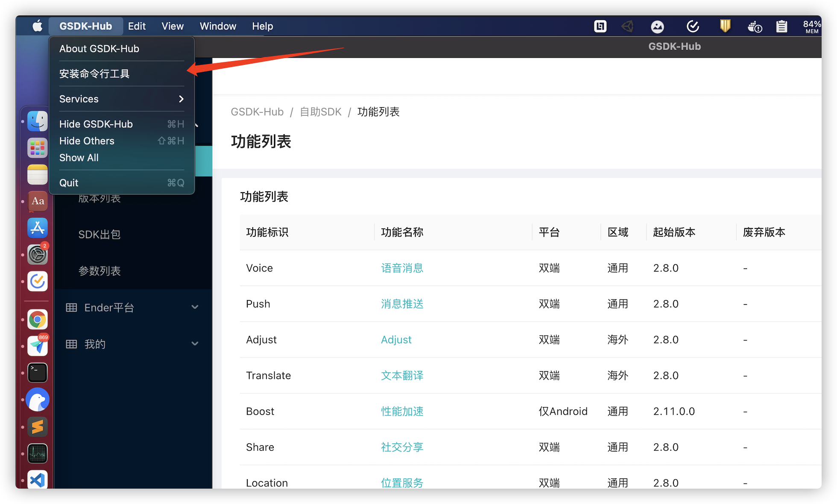
Task: Click the gray arrow menu bar icon
Action: 627,26
